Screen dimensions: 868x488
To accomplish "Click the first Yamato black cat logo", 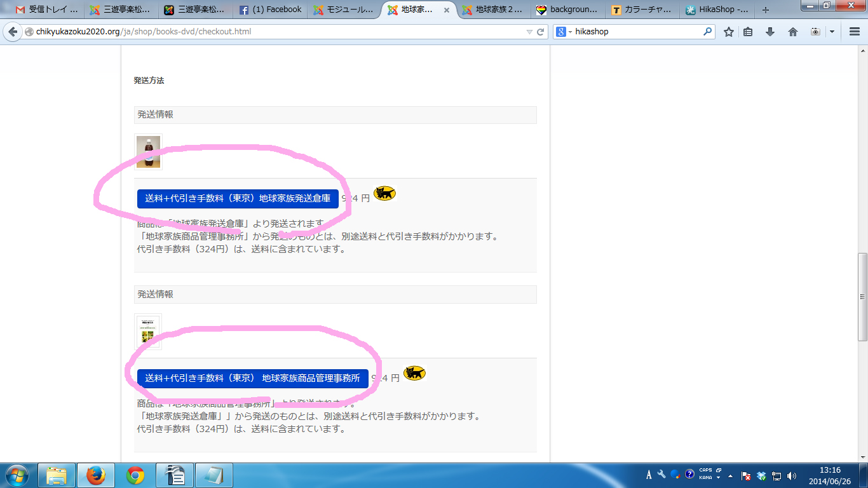I will click(x=384, y=193).
